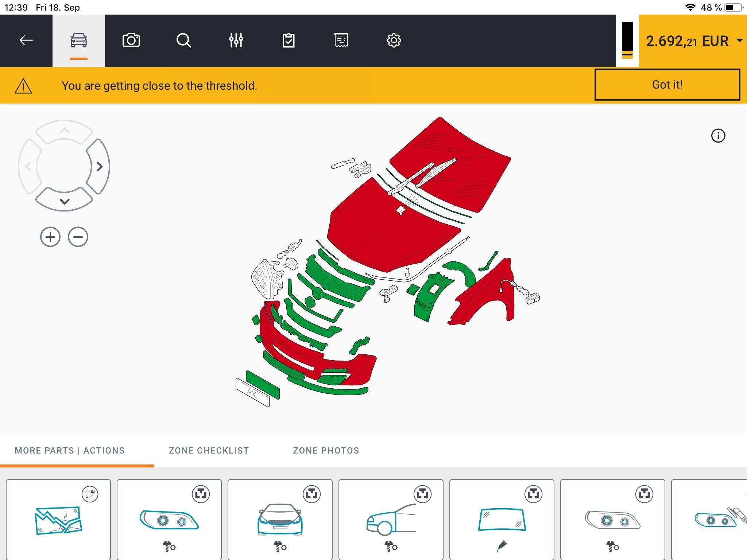Rotate view with the down arrow

(x=64, y=200)
